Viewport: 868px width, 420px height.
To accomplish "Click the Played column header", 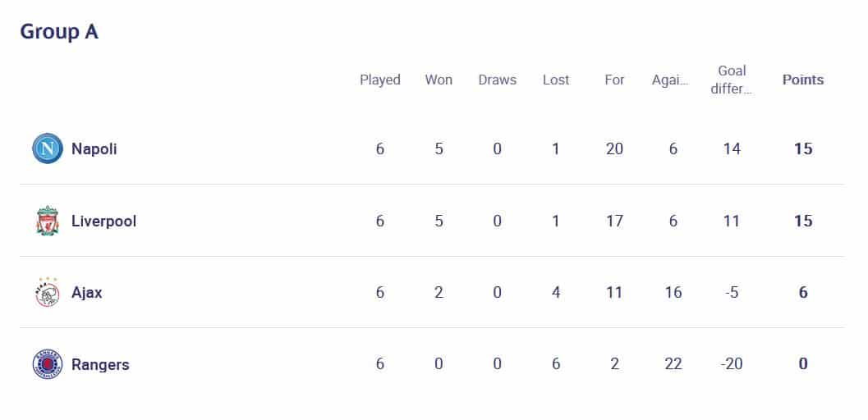I will click(379, 80).
